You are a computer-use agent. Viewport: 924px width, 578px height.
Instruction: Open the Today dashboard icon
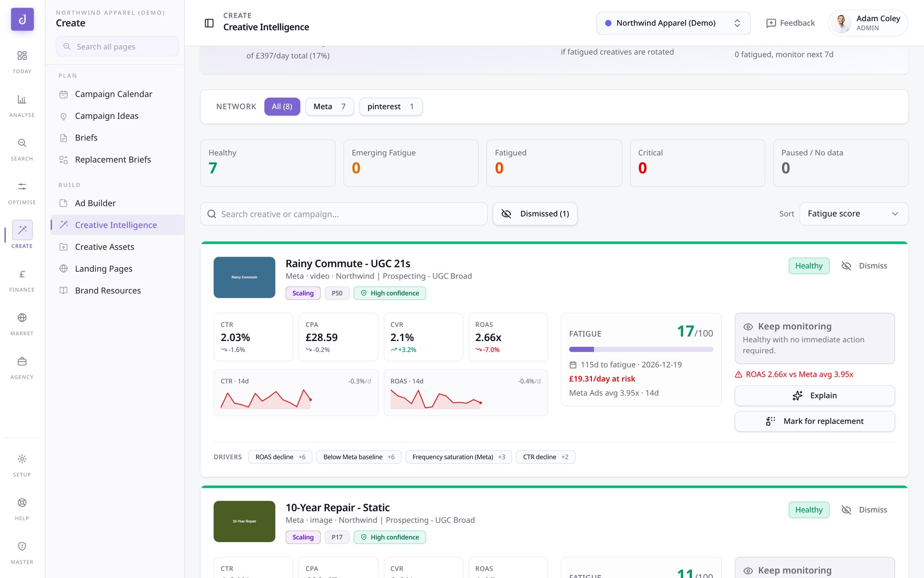(22, 56)
